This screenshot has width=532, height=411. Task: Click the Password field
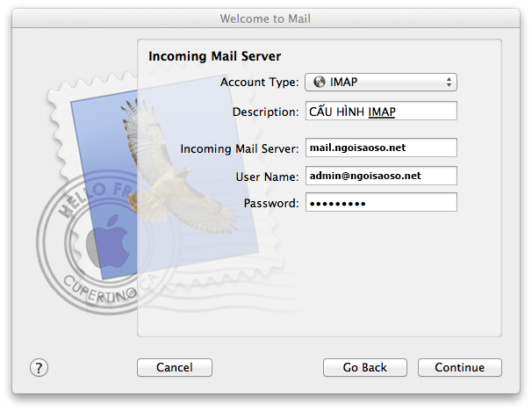(381, 202)
